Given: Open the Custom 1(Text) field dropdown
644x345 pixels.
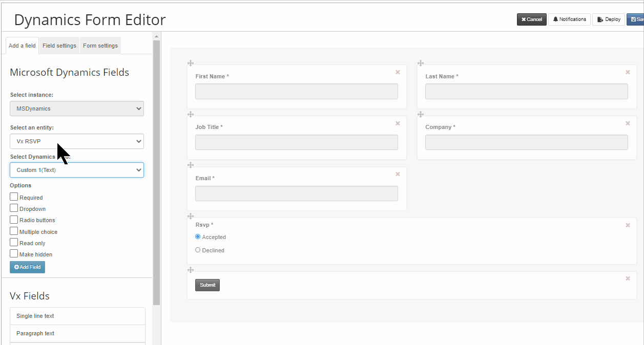Looking at the screenshot, I should (x=77, y=170).
